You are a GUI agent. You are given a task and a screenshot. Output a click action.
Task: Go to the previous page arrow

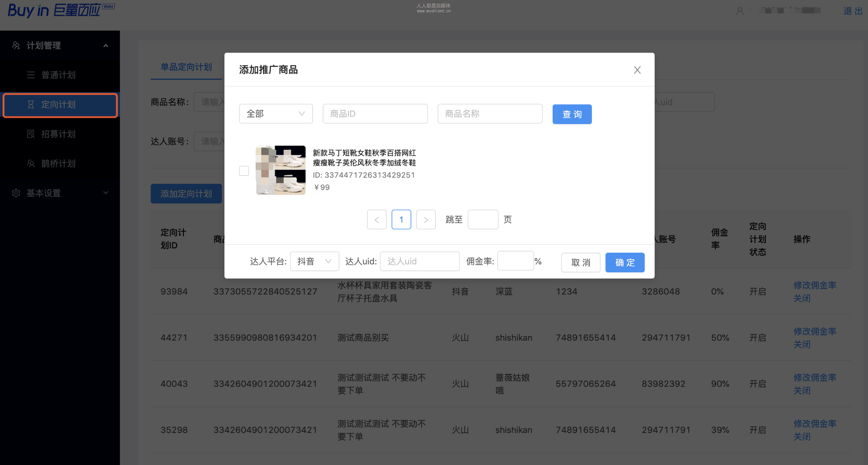[x=377, y=220]
